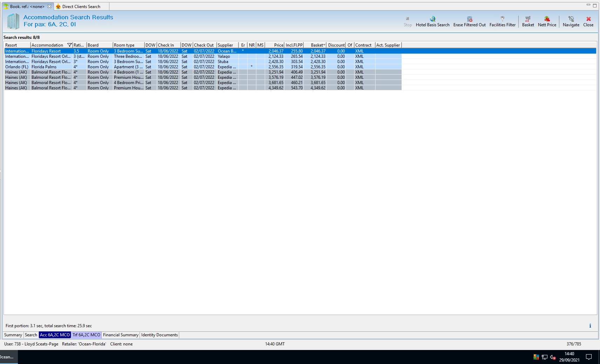This screenshot has width=600, height=364.
Task: Open the Identity Documents tab
Action: (x=160, y=335)
